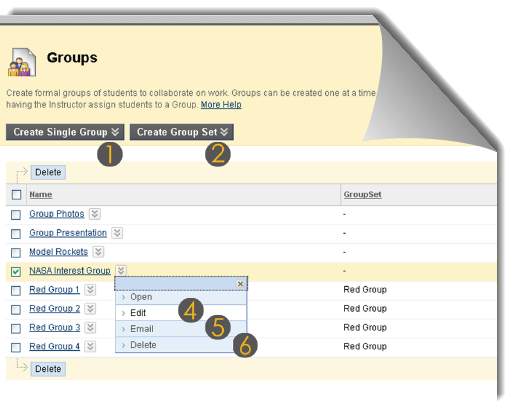Image resolution: width=512 pixels, height=408 pixels.
Task: Expand options chevron beside Red Group 2
Action: coord(90,309)
